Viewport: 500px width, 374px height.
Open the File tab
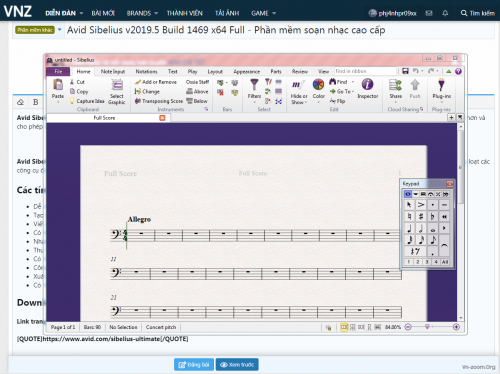point(58,71)
